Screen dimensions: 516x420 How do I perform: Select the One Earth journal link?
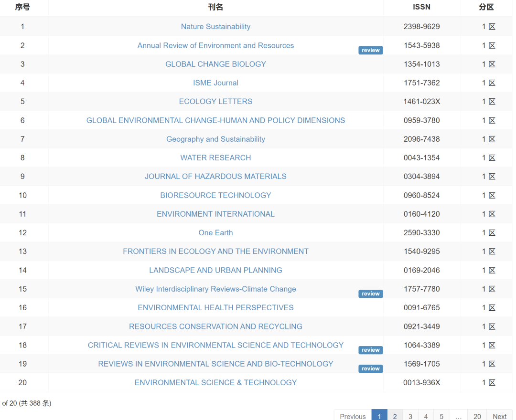tap(215, 233)
